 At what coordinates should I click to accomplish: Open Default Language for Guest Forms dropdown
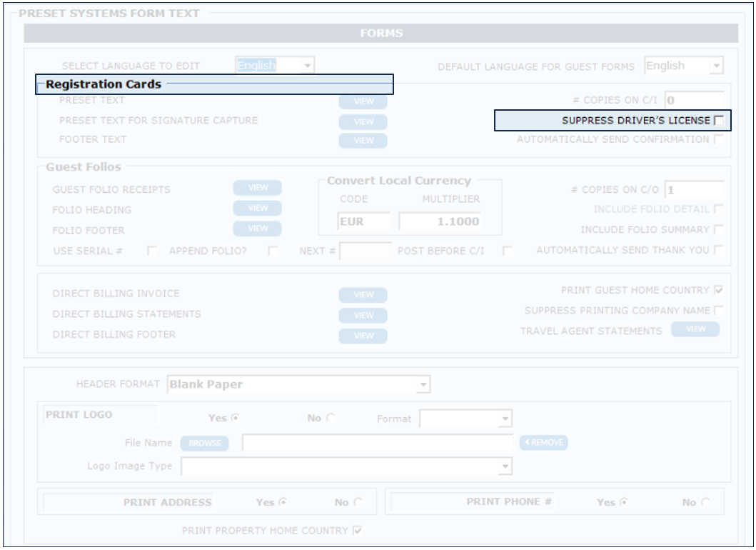tap(716, 66)
